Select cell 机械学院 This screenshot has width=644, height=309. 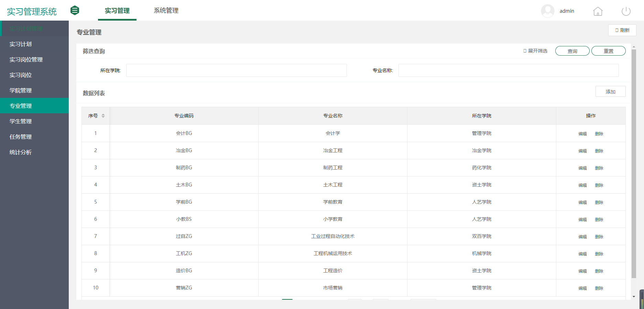482,253
